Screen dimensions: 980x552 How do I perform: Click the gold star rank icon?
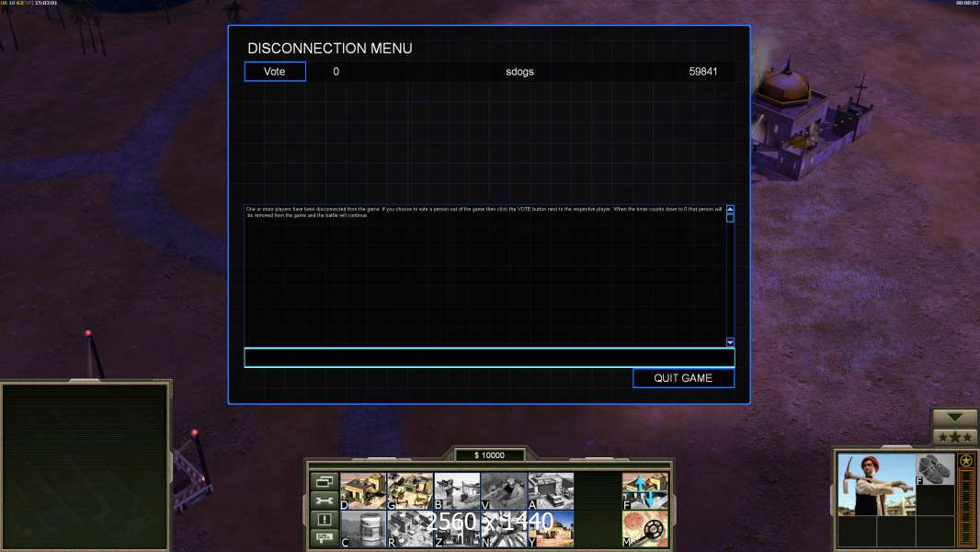click(966, 461)
